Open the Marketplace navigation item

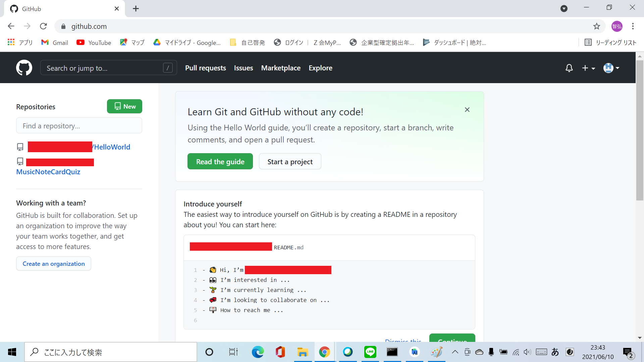pyautogui.click(x=281, y=68)
